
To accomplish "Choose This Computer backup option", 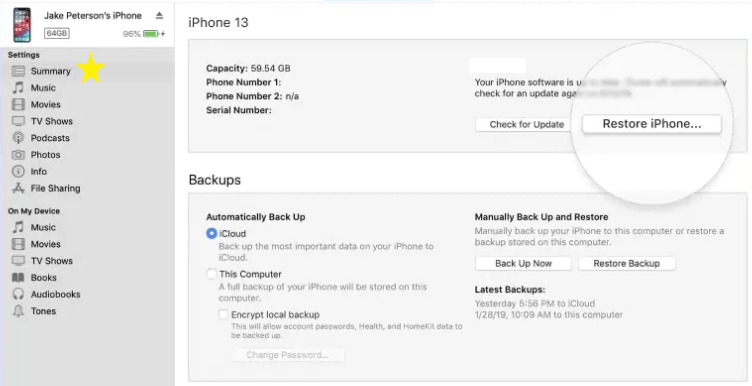I will click(x=212, y=274).
